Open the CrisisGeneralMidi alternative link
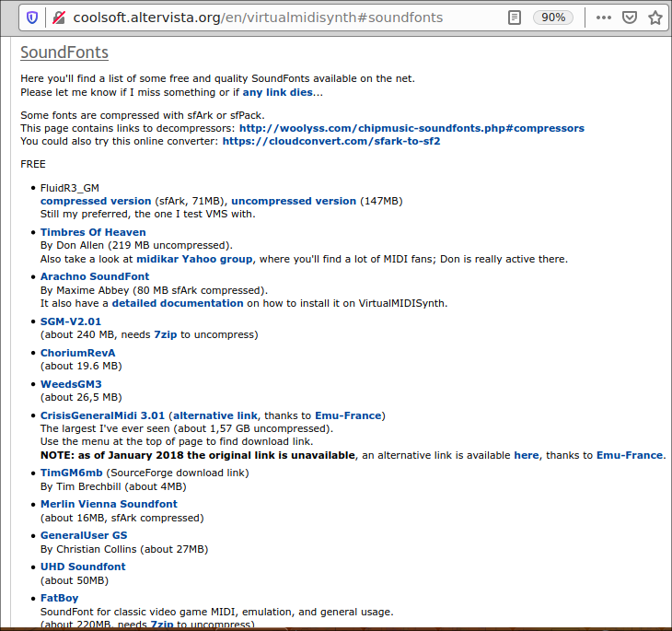This screenshot has width=672, height=631. point(215,415)
